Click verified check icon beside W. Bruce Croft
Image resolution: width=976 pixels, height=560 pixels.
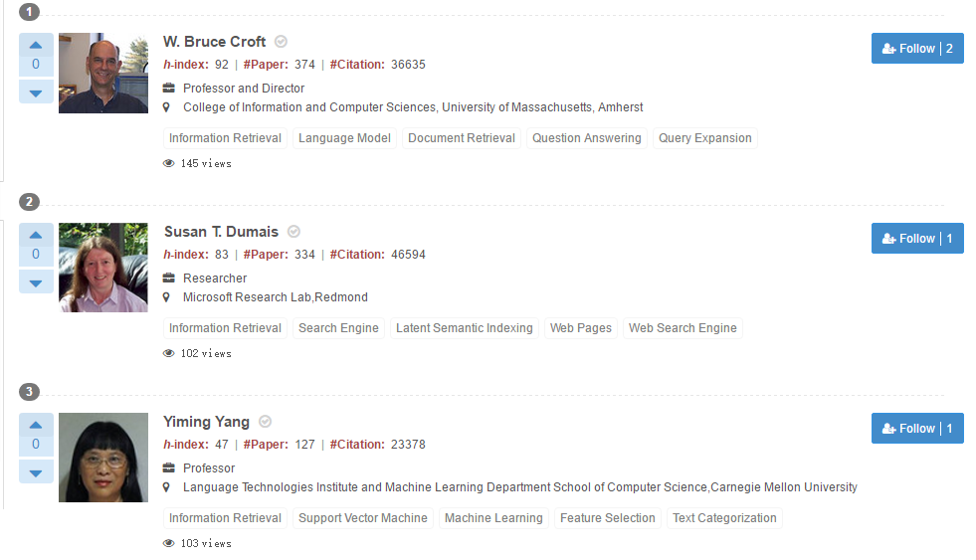pyautogui.click(x=281, y=42)
